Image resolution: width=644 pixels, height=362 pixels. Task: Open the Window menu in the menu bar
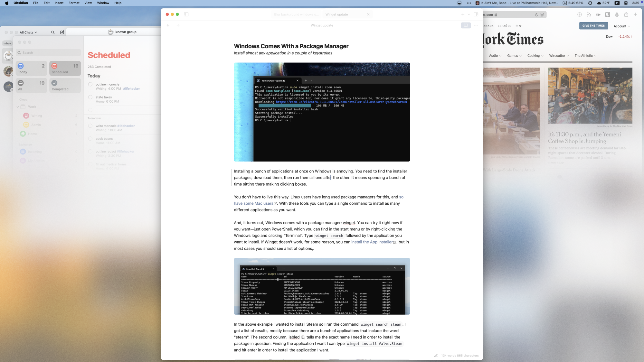103,3
